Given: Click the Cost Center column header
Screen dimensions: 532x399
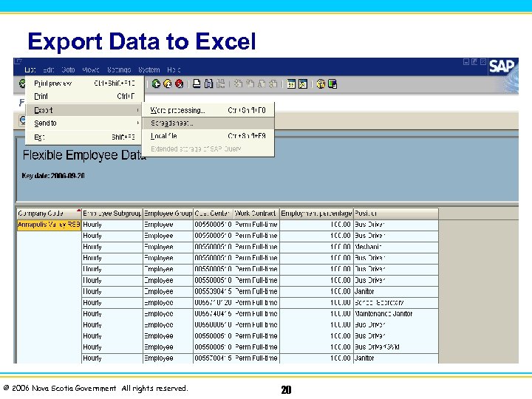Looking at the screenshot, I should pyautogui.click(x=214, y=214).
